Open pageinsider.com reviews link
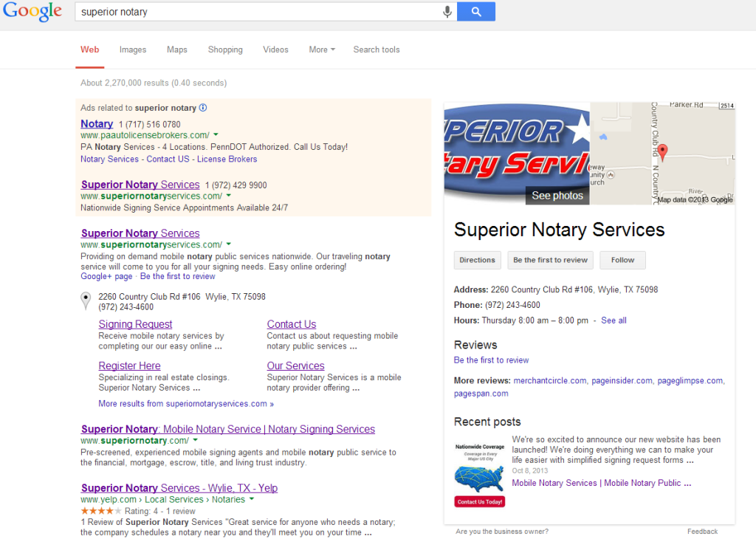 tap(622, 381)
